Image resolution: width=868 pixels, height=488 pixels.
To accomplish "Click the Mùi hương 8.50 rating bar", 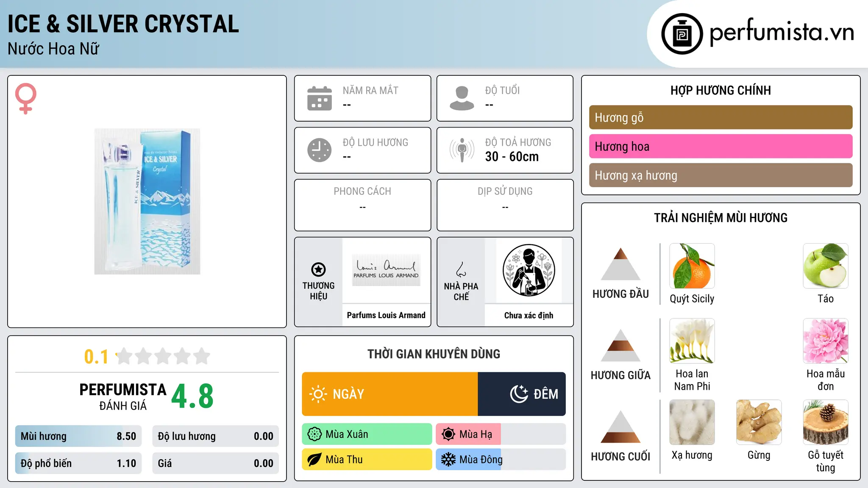I will tap(78, 436).
